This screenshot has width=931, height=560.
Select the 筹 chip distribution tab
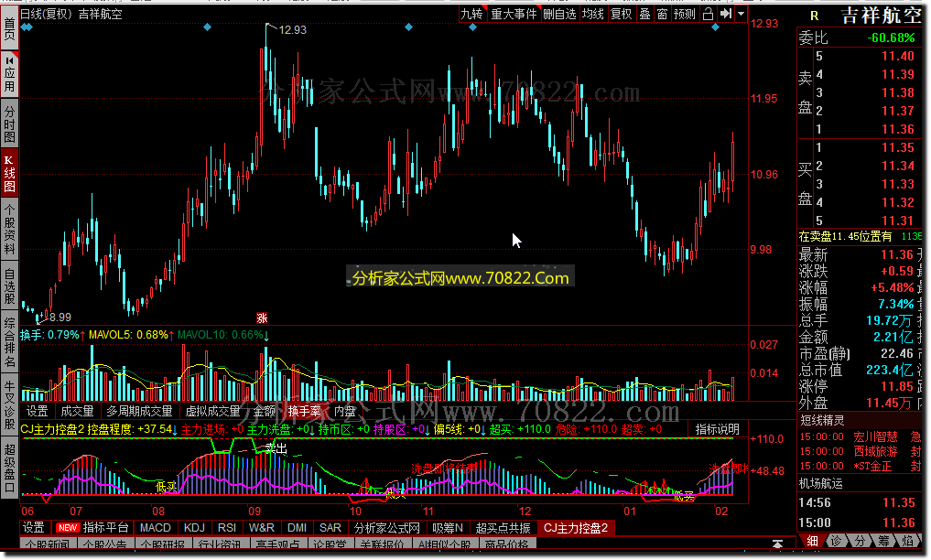(x=884, y=541)
